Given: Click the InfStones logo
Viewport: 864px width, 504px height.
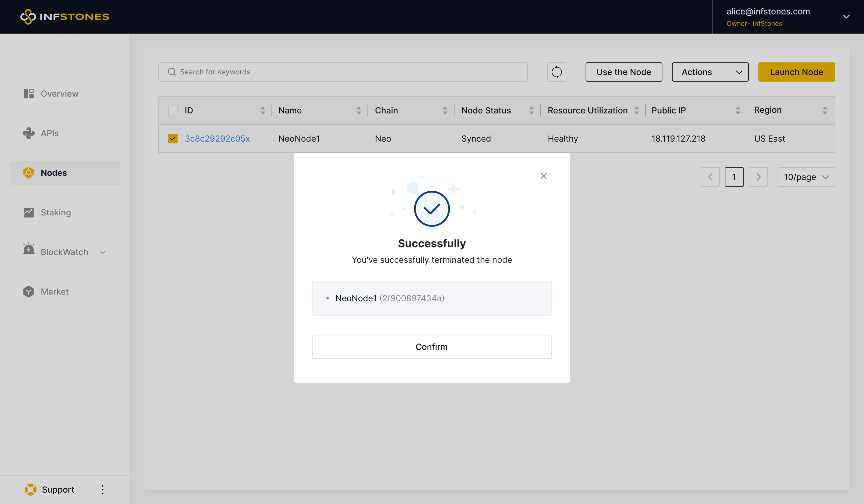Looking at the screenshot, I should coord(65,17).
